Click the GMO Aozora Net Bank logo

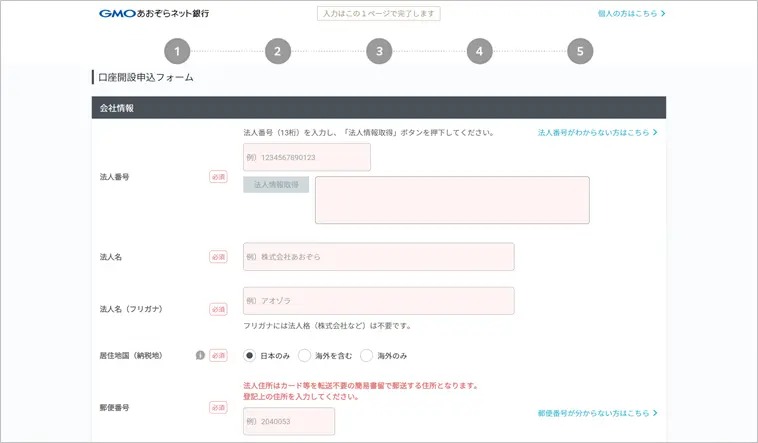pos(154,14)
